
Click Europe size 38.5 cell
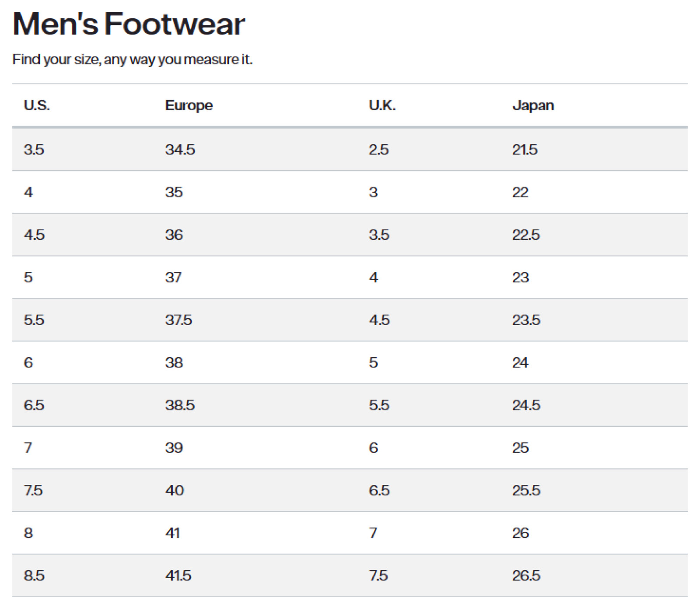180,405
